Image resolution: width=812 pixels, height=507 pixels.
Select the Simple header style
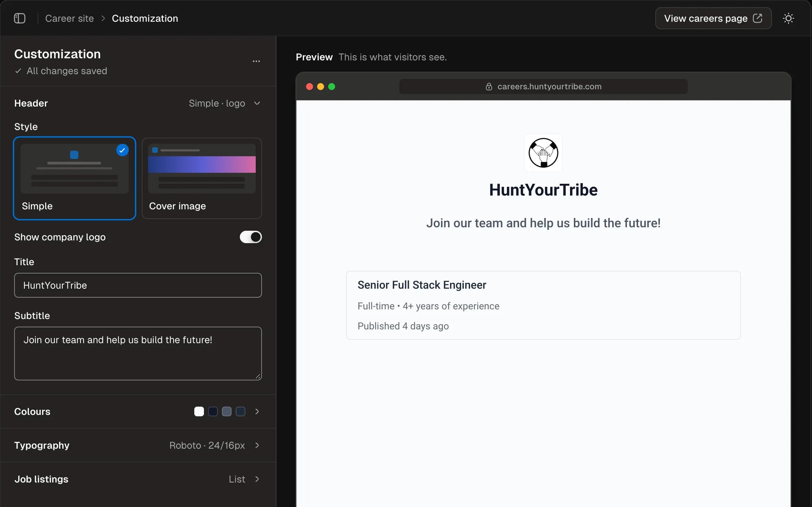point(75,178)
